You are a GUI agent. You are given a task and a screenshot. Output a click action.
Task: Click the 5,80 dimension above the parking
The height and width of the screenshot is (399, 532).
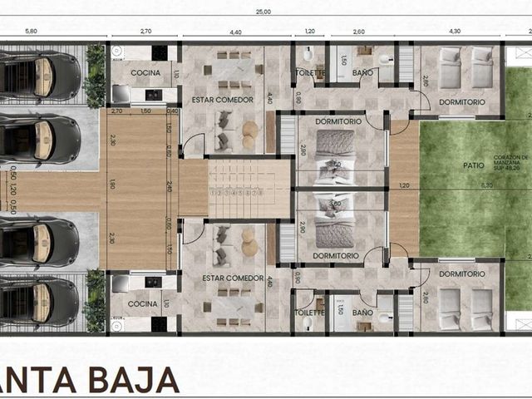click(x=32, y=32)
